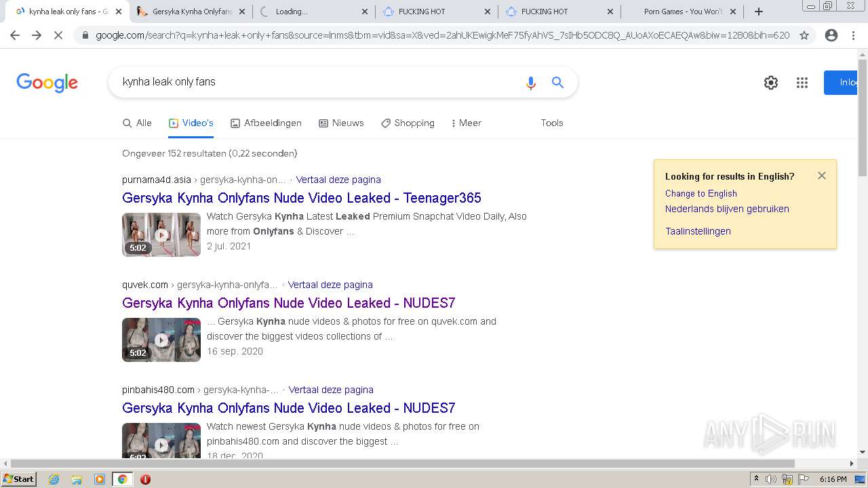Close the Porn Games tab
Image resolution: width=868 pixels, height=488 pixels.
coord(734,12)
